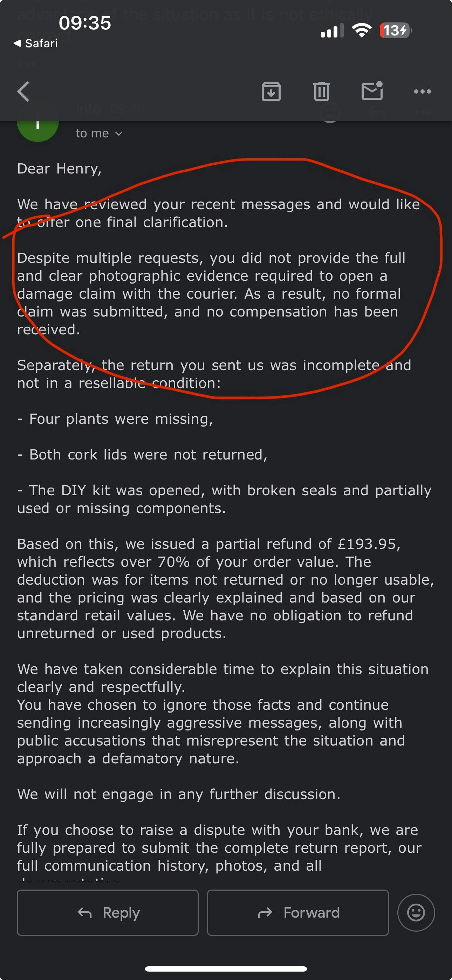
Task: Return to Safari via the status bar link
Action: click(36, 43)
